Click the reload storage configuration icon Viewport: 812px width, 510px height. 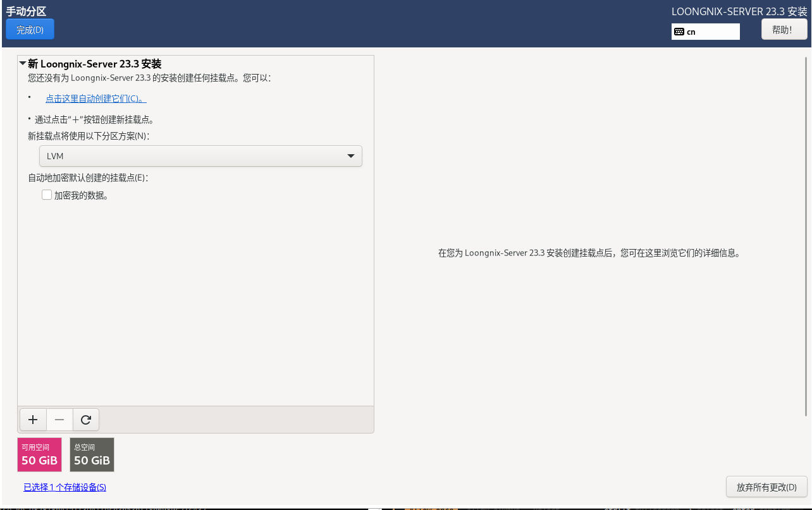click(x=86, y=419)
